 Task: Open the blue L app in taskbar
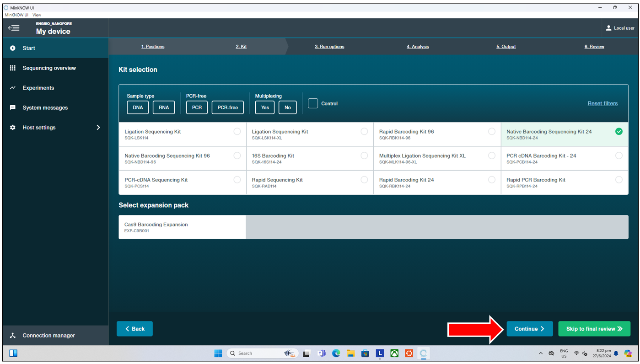[380, 353]
